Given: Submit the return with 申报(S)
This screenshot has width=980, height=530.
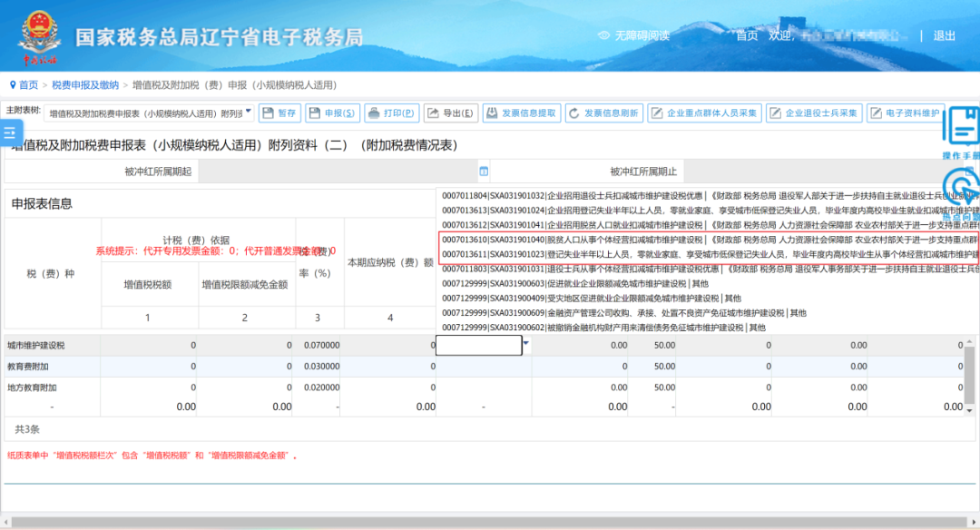Looking at the screenshot, I should pos(332,113).
